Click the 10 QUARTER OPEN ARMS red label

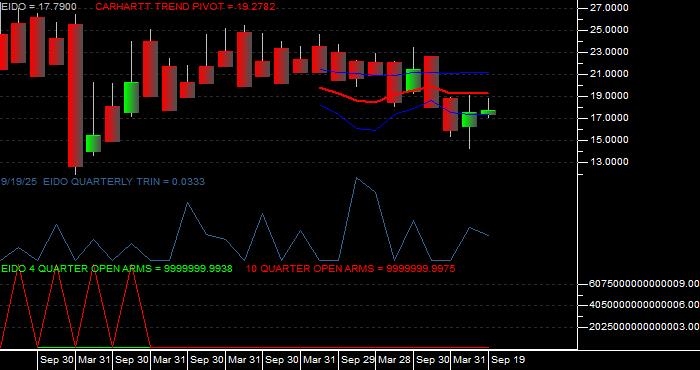350,269
